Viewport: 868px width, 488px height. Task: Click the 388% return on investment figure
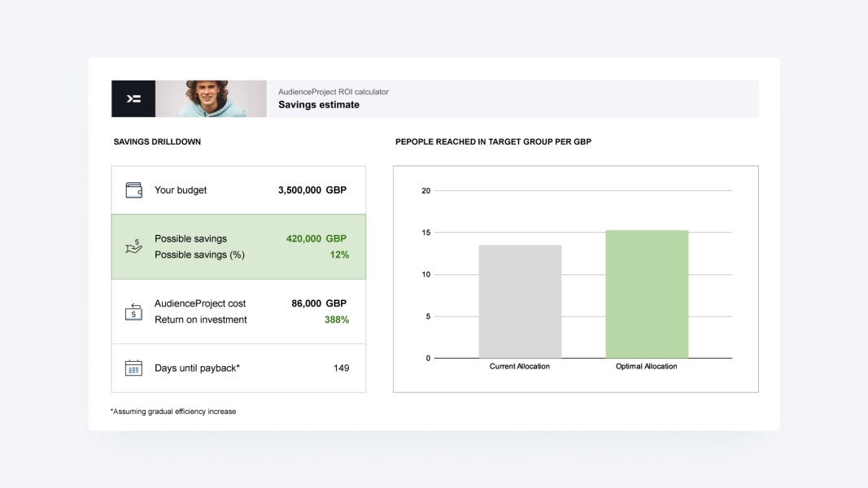click(337, 320)
